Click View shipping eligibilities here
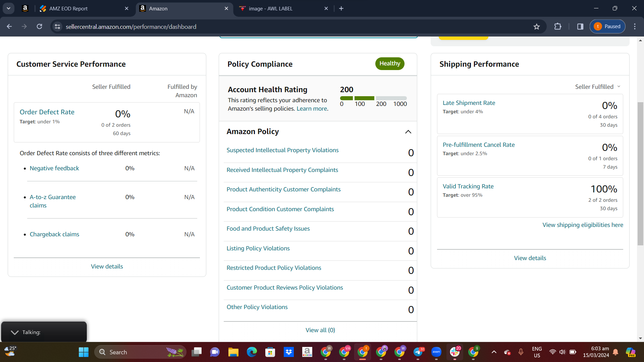644x362 pixels. click(x=583, y=225)
